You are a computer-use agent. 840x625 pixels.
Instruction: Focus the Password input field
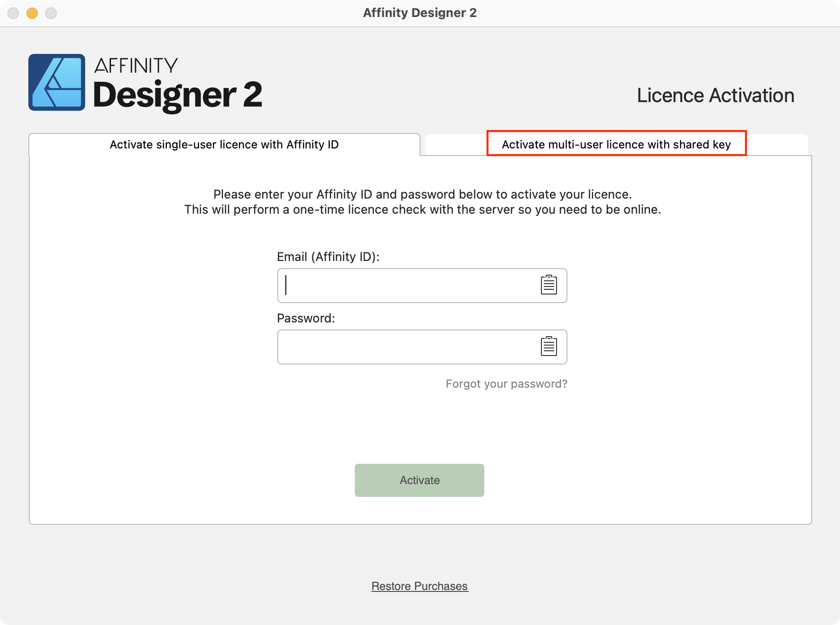click(x=422, y=347)
